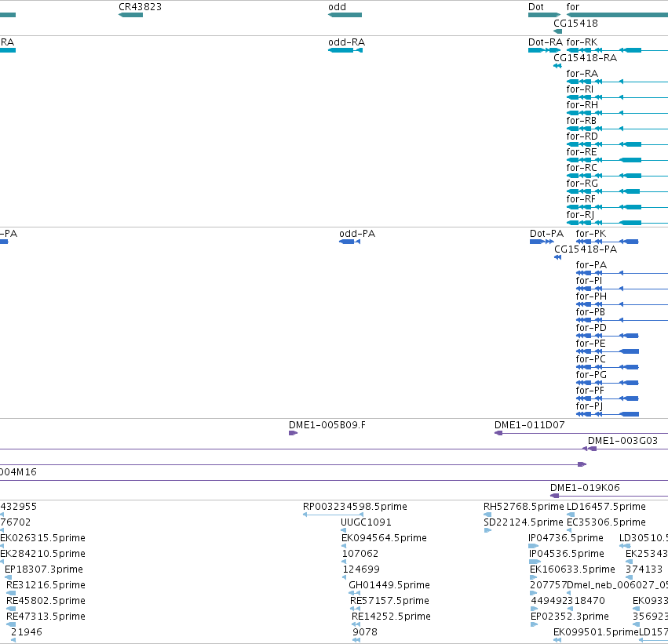The width and height of the screenshot is (668, 644).
Task: Click the CG15418-RA transcript label
Action: [x=585, y=58]
